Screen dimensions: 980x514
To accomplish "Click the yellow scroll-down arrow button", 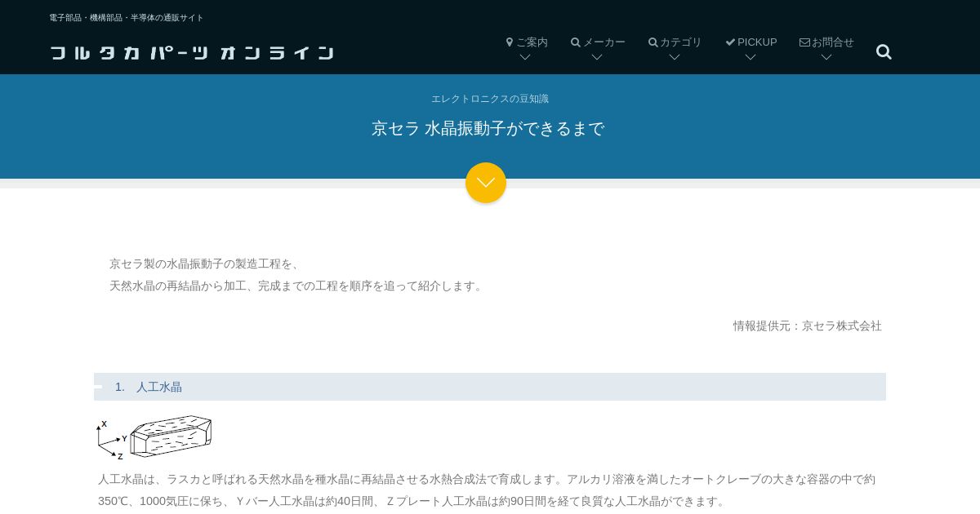I will 486,183.
